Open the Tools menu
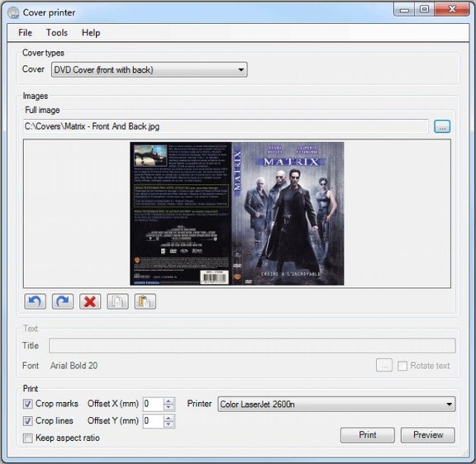The height and width of the screenshot is (464, 476). coord(57,32)
